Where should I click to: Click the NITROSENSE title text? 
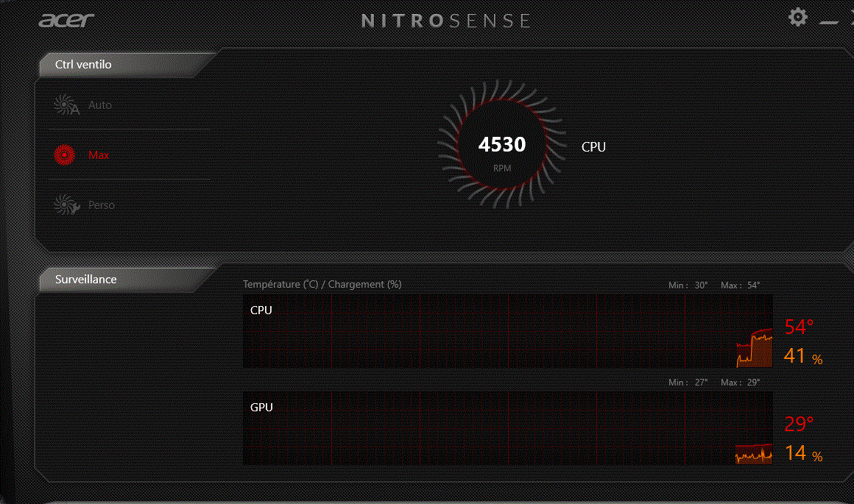446,21
